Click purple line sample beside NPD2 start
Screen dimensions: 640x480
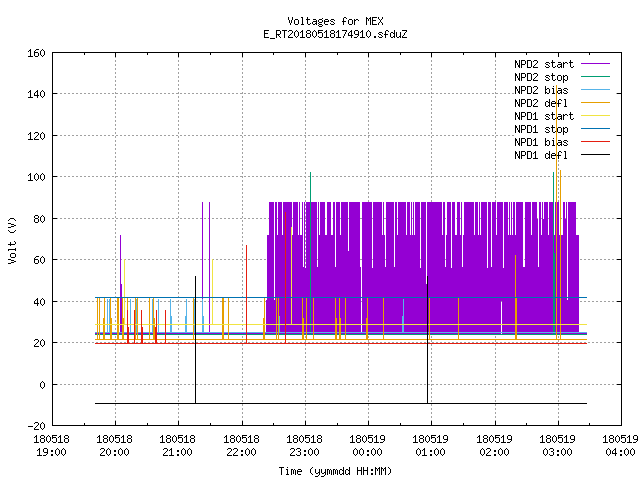pos(596,64)
